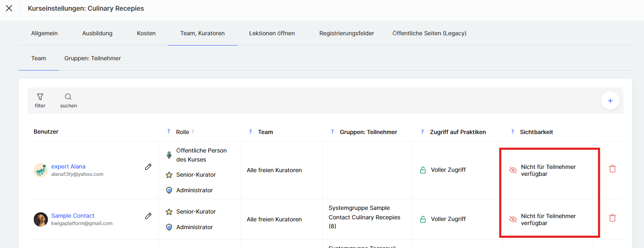Open search with the suchen icon
Viewport: 644px width, 248px height.
[68, 97]
